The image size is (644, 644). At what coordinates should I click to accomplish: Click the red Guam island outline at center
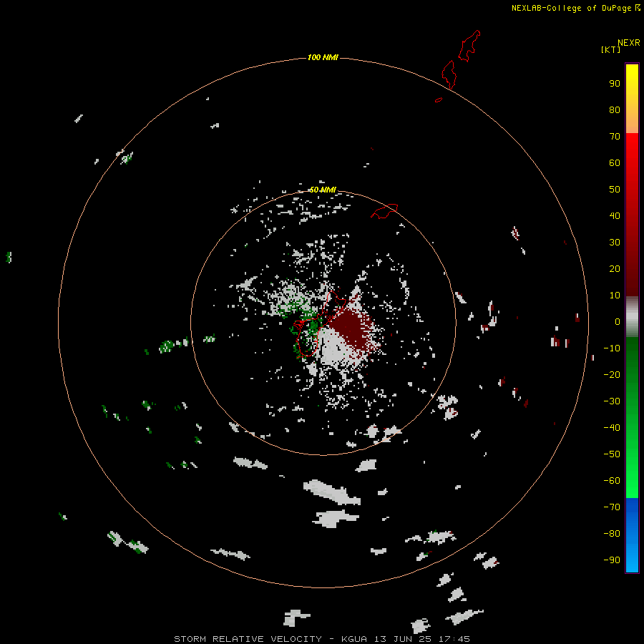[x=321, y=324]
